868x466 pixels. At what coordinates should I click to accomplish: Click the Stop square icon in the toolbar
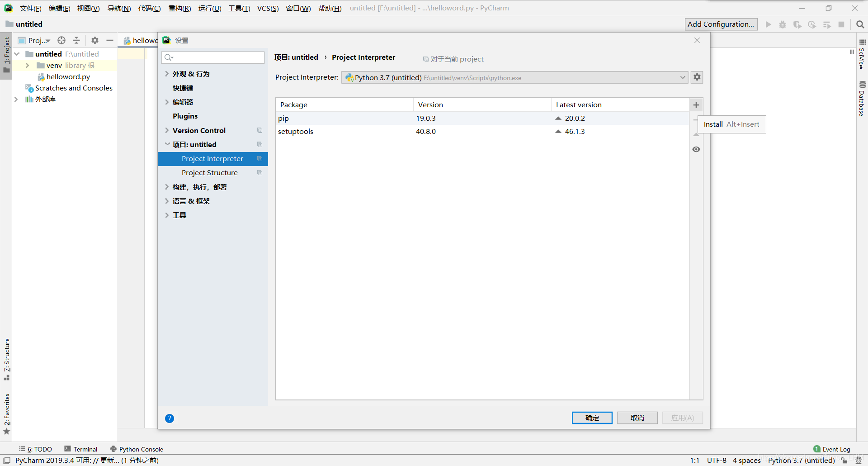point(841,24)
